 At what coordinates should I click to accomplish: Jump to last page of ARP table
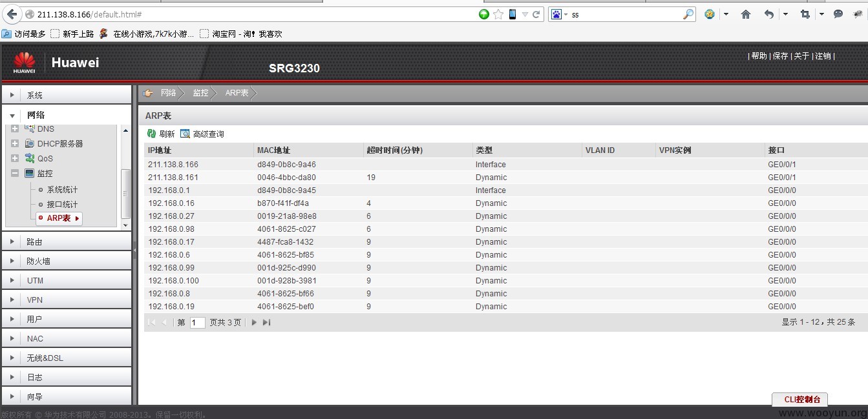266,322
